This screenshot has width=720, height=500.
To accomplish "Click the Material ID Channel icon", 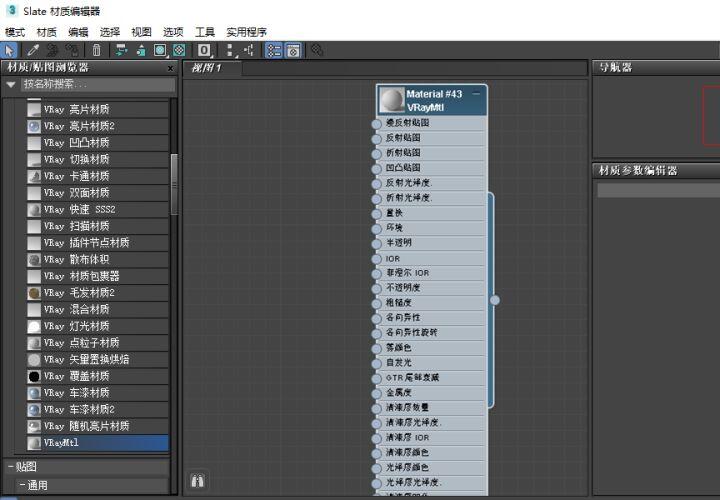I will tap(204, 51).
